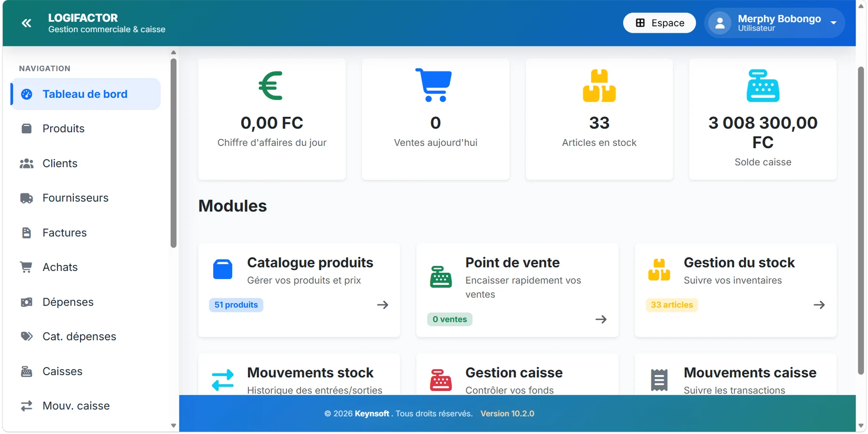Click the sidebar scrollbar thumb
Viewport: 868px width, 434px height.
174,153
